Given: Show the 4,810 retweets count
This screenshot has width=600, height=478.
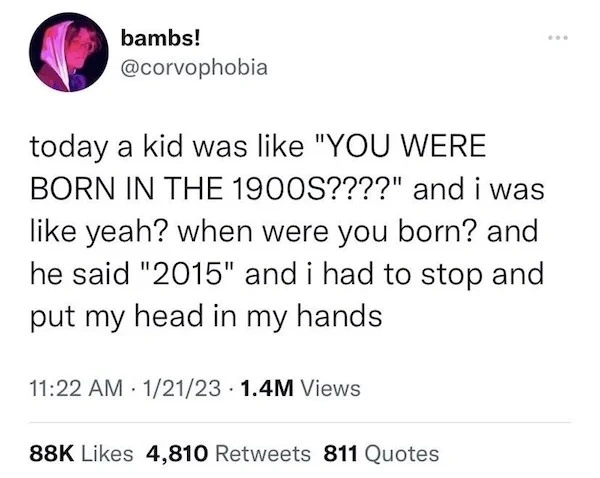Looking at the screenshot, I should (177, 454).
